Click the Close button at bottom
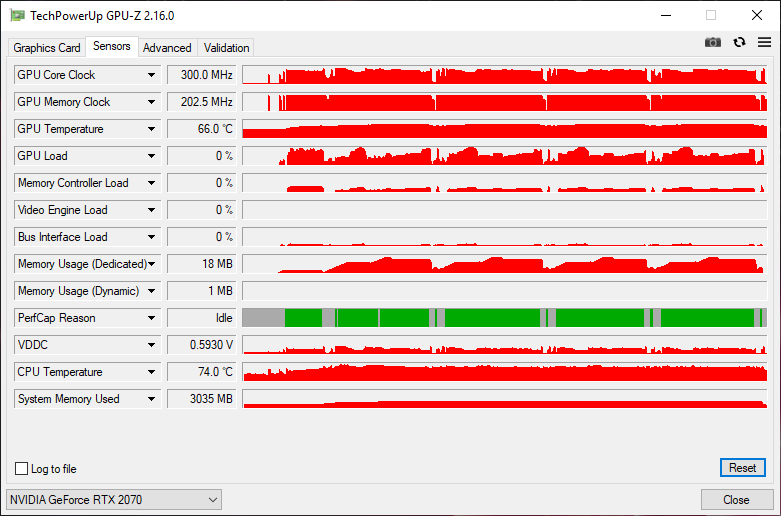 [x=736, y=500]
